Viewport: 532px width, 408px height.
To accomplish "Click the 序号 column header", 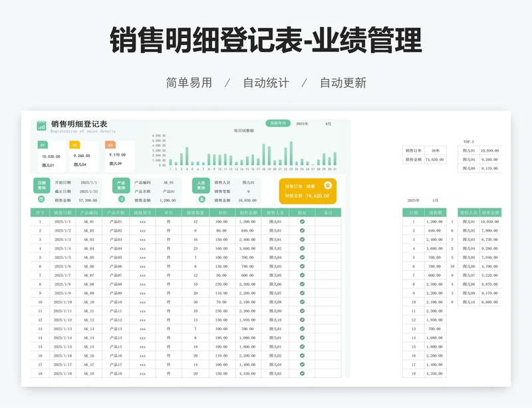I will click(x=40, y=213).
